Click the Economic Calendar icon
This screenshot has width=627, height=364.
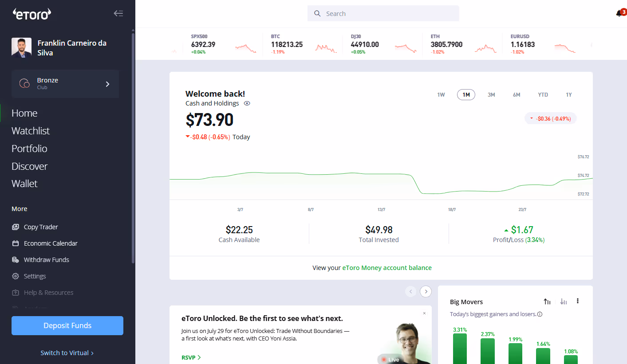(16, 243)
